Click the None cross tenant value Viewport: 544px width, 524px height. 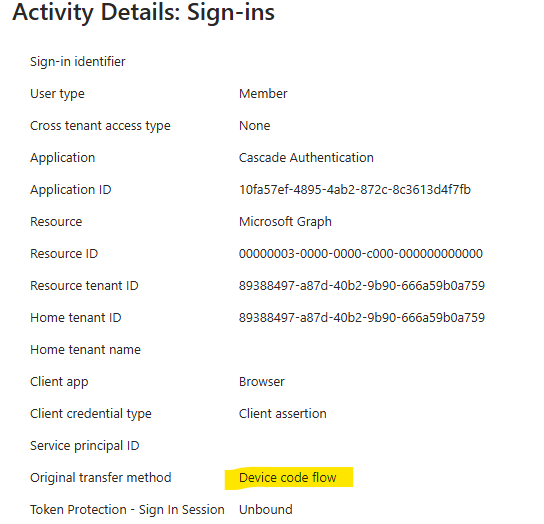[254, 126]
